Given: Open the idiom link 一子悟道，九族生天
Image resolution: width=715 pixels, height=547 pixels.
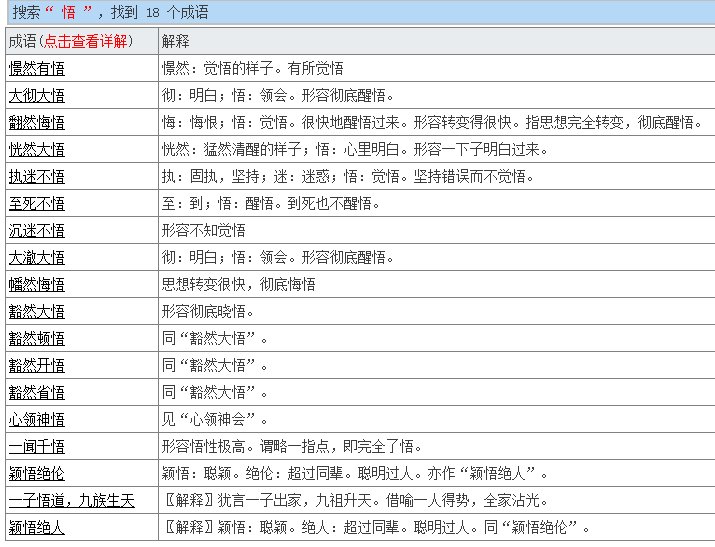Looking at the screenshot, I should (x=72, y=501).
